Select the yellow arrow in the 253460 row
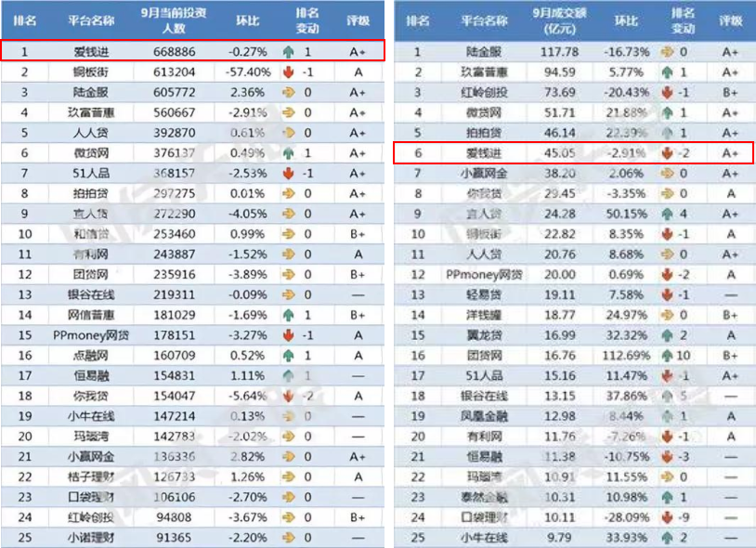The image size is (756, 548). [288, 234]
